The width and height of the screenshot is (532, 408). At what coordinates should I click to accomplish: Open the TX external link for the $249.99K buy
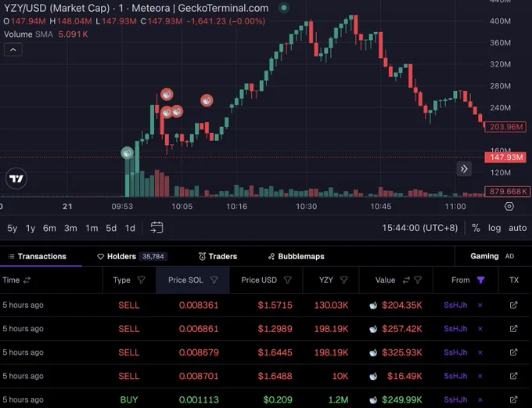pos(514,399)
